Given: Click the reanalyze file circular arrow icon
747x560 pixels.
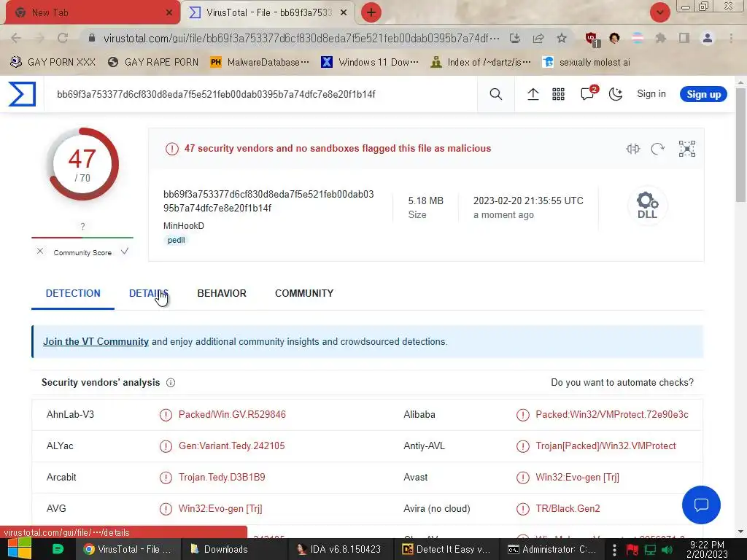Looking at the screenshot, I should (x=658, y=149).
